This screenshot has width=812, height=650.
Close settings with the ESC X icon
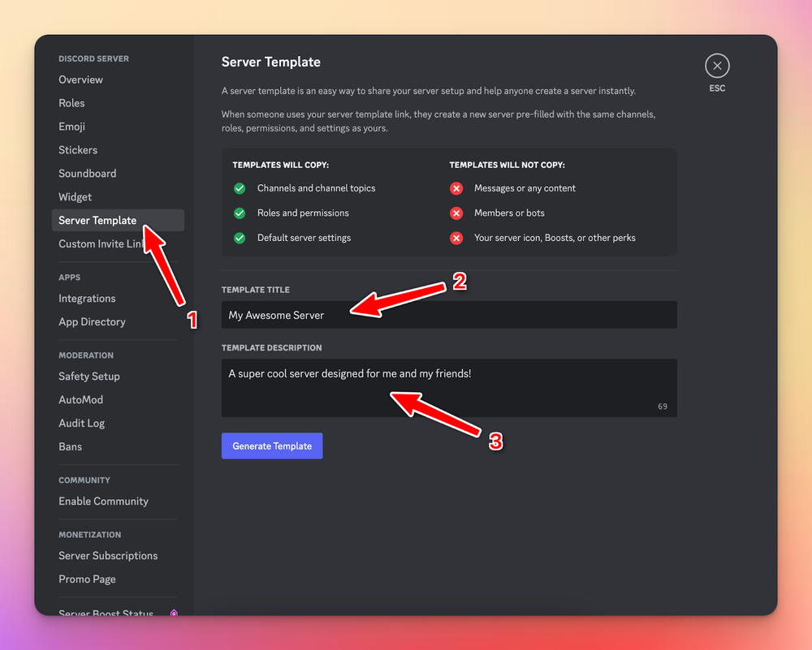[x=717, y=66]
